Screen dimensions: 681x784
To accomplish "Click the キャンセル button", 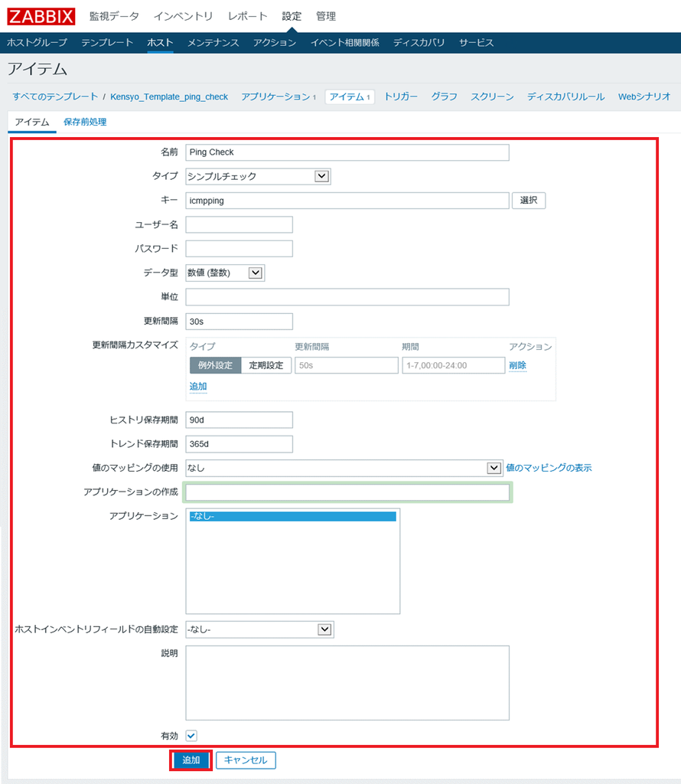I will click(246, 760).
